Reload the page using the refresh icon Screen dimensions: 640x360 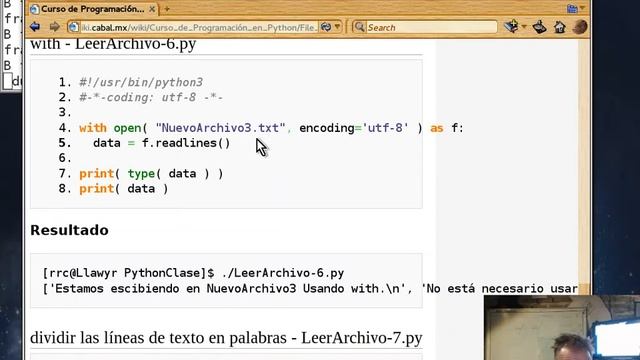326,27
